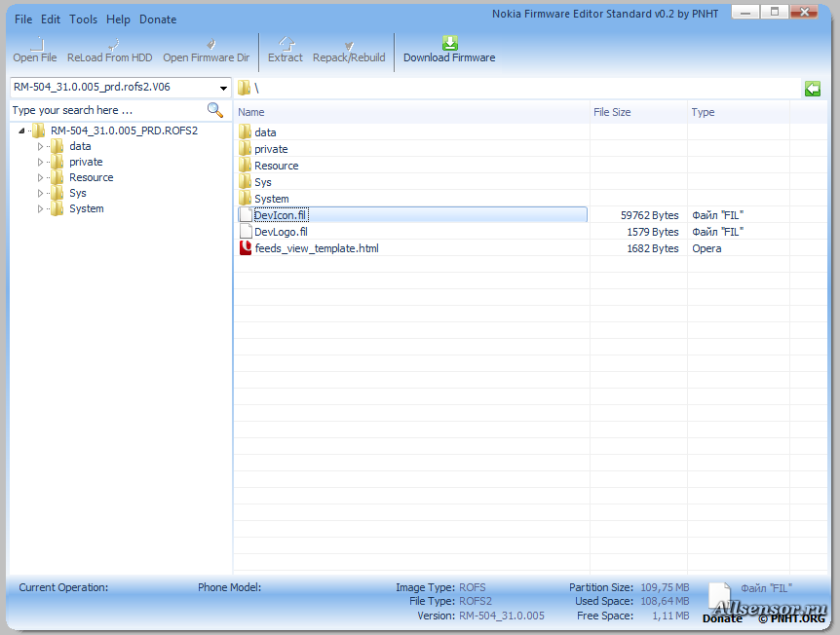Click the search magnifier icon

(x=215, y=110)
